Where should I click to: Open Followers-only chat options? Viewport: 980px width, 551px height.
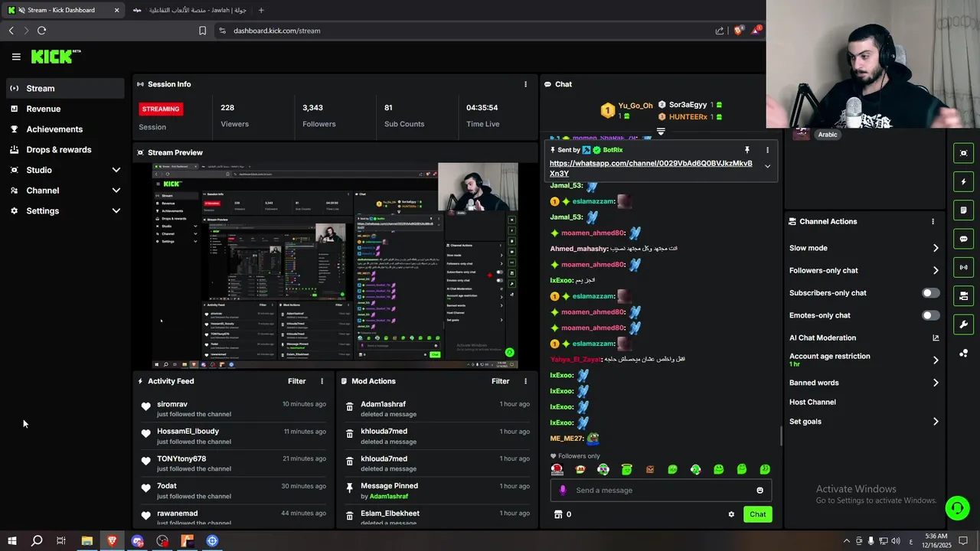tap(864, 270)
